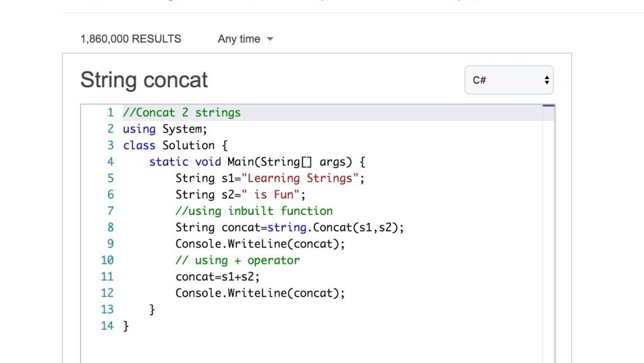Click the "1,860,000 RESULTS" count text

tap(131, 39)
